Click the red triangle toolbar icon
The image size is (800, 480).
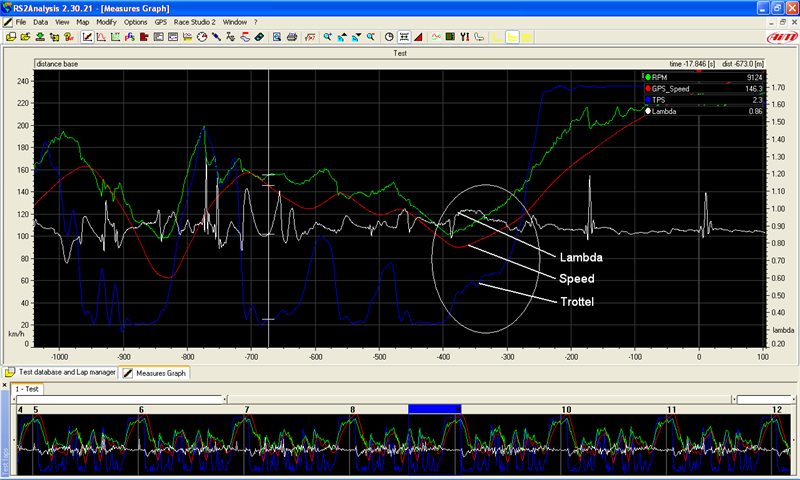tap(418, 37)
